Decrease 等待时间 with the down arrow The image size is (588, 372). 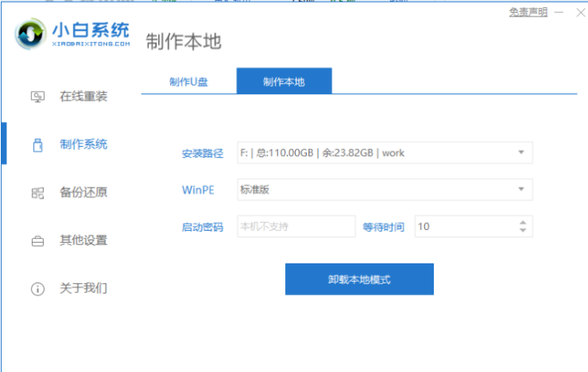(x=522, y=231)
